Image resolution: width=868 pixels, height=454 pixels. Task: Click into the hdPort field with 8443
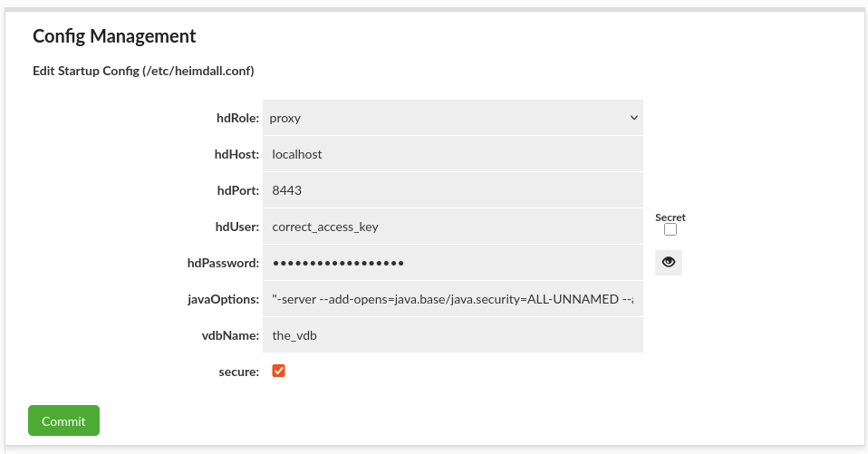[x=453, y=190]
